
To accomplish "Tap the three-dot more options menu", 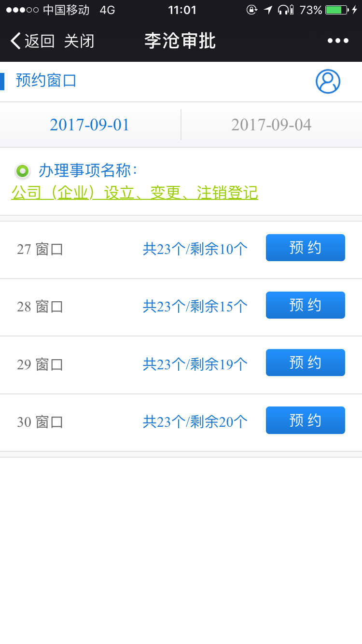I will (338, 41).
